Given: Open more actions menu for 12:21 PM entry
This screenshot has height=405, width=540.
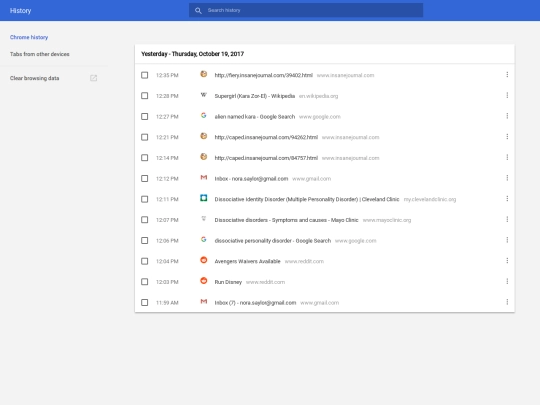Looking at the screenshot, I should tap(507, 137).
